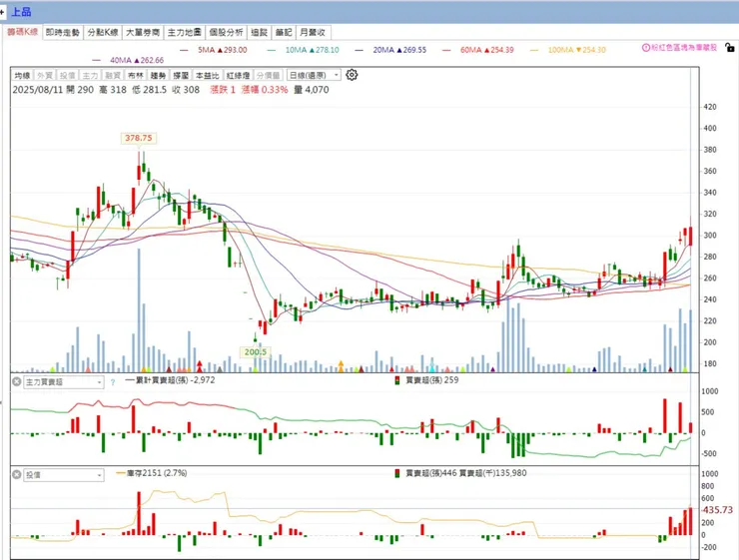Viewport: 739px width, 560px height.
Task: Switch to the 大量券商 tab
Action: [x=143, y=33]
